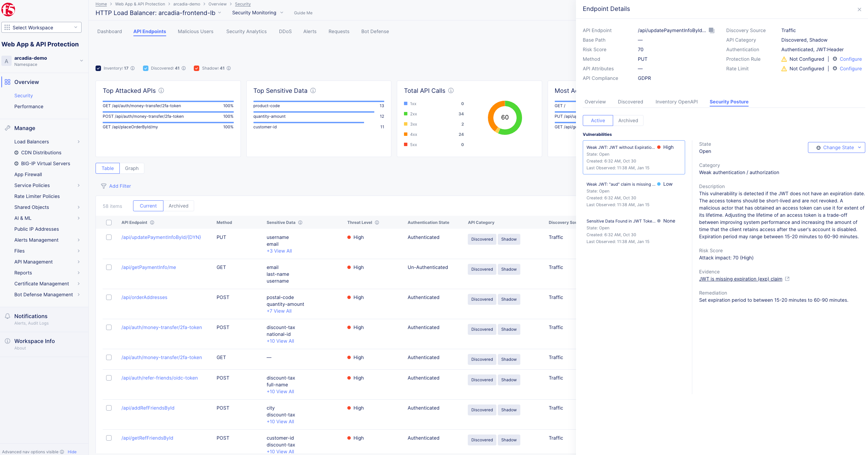Click +3 View All sensitive data link

(x=279, y=251)
